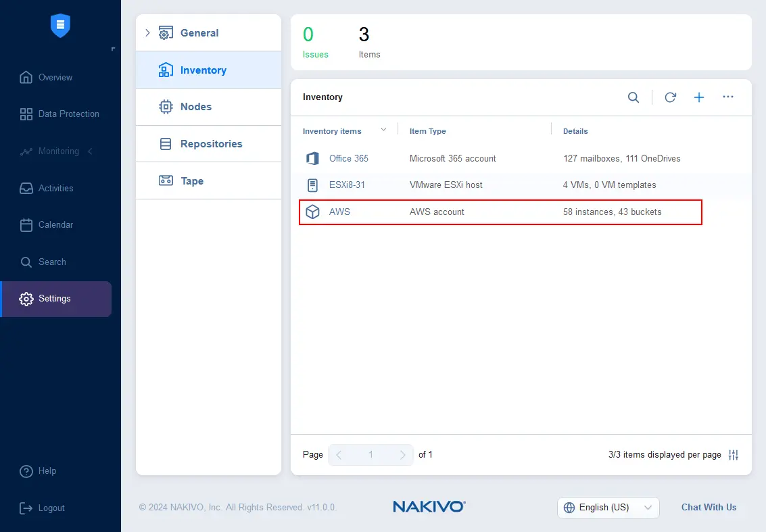
Task: Click the 0 Issues counter
Action: [x=315, y=42]
